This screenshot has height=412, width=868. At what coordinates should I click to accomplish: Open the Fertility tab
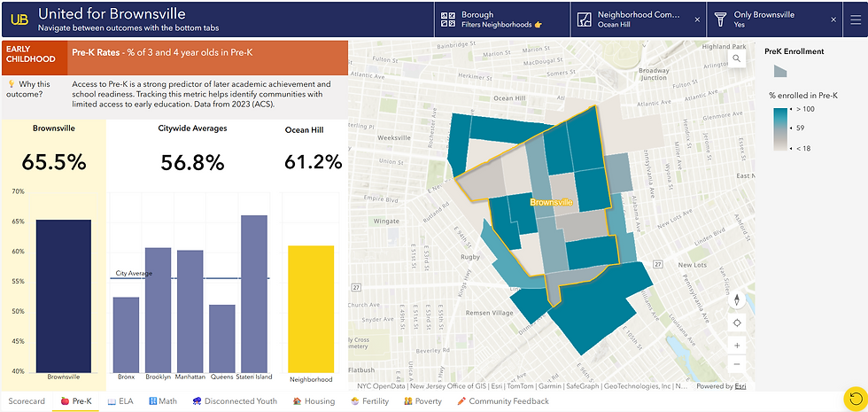point(370,400)
